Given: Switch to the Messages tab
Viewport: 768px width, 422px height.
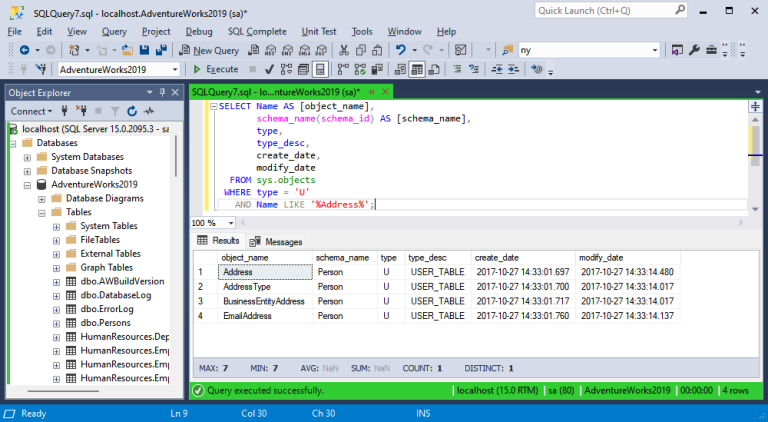Looking at the screenshot, I should coord(276,241).
